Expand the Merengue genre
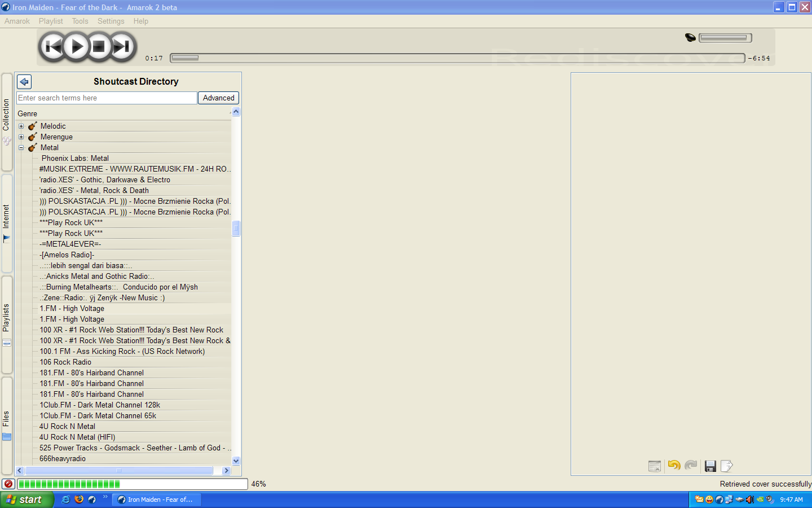812x508 pixels. pos(21,137)
